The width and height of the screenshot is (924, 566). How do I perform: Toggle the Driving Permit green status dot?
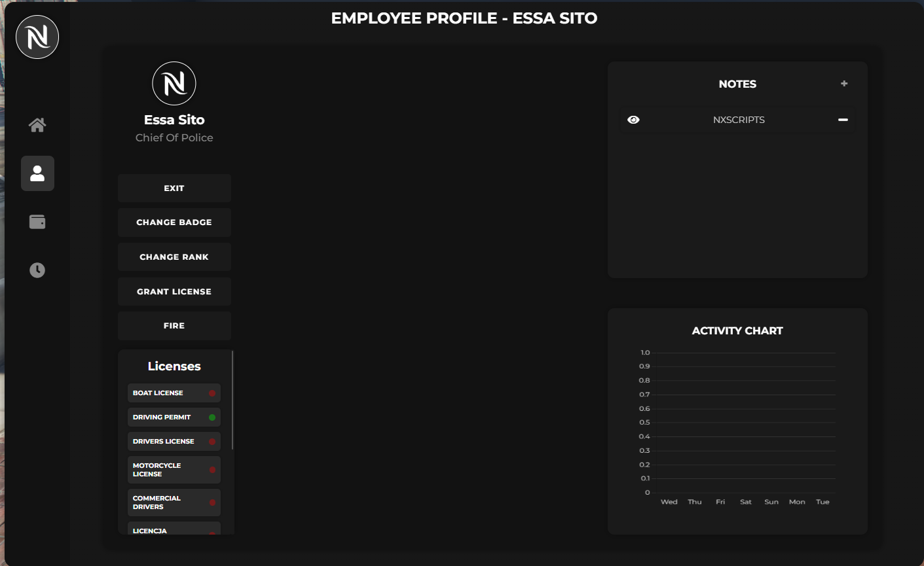(212, 417)
